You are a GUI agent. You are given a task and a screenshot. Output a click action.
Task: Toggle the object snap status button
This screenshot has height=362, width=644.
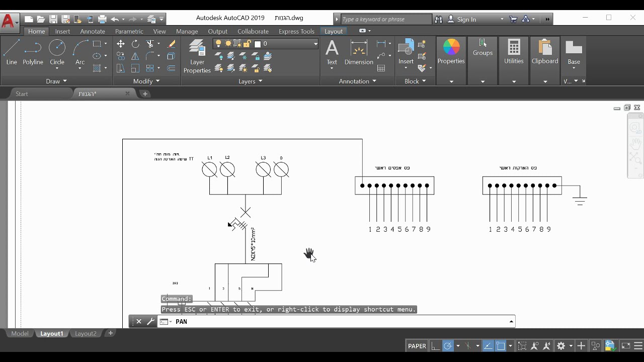(501, 346)
